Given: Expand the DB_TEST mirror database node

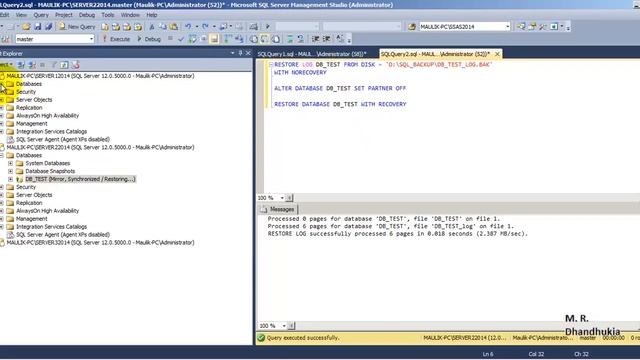Looking at the screenshot, I should click(x=11, y=179).
